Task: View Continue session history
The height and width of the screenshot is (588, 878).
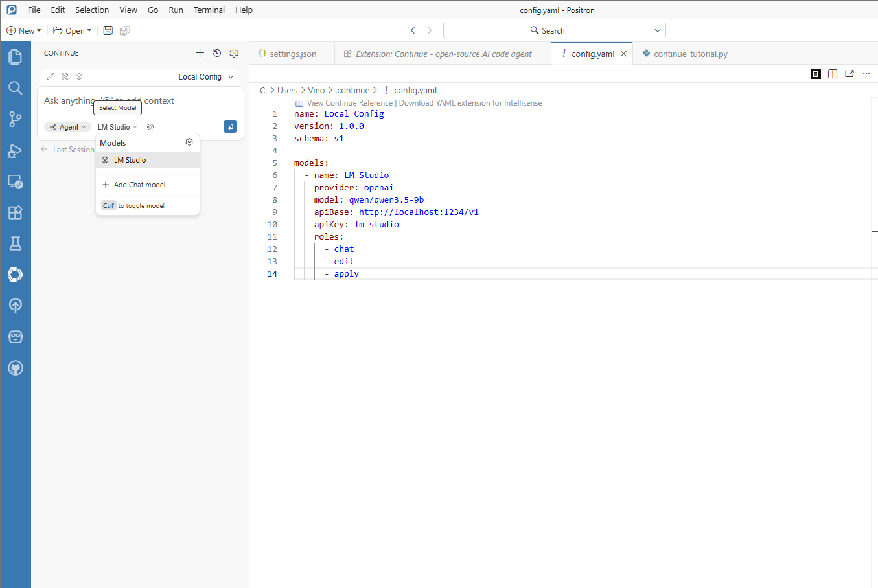Action: click(x=217, y=53)
